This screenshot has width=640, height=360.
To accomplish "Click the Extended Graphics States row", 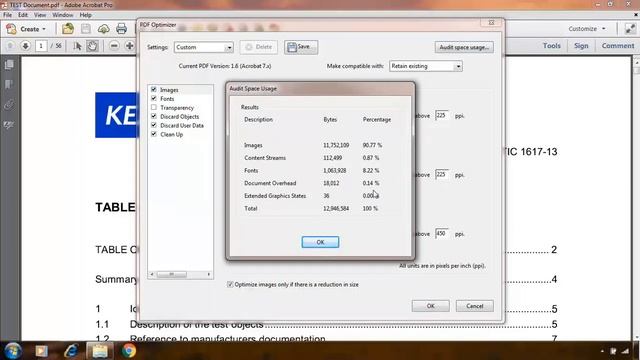I will (313, 196).
